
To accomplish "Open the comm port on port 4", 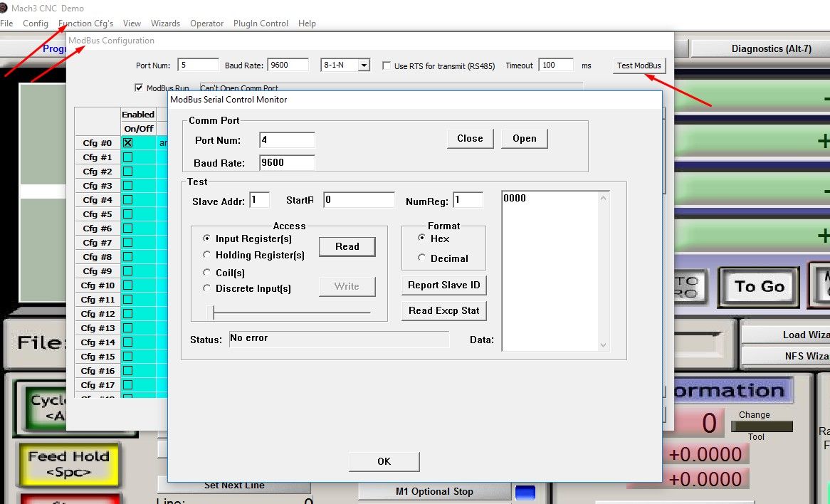I will (525, 138).
